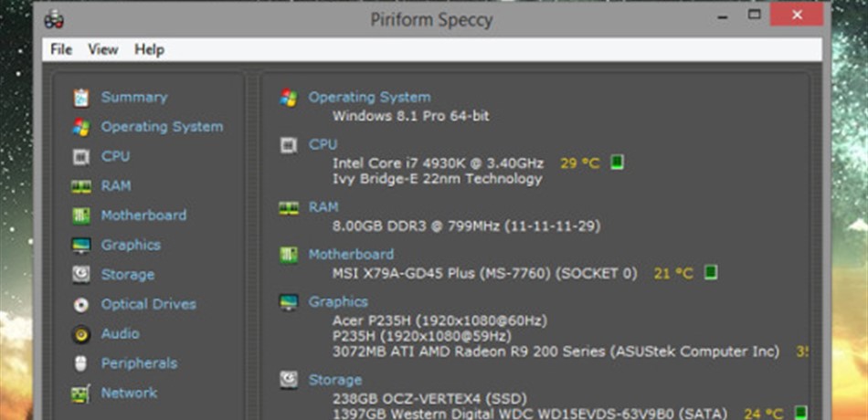Click the Optical Drives disc icon
The image size is (868, 420).
click(x=81, y=305)
